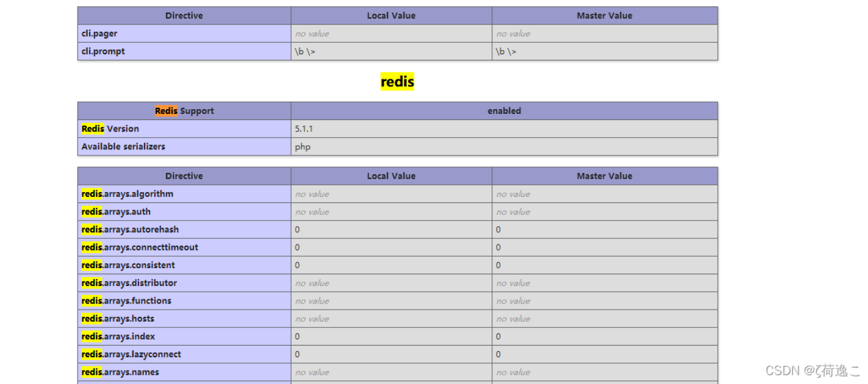Click master value of redis.arrays.consistent
This screenshot has width=868, height=384.
click(605, 265)
